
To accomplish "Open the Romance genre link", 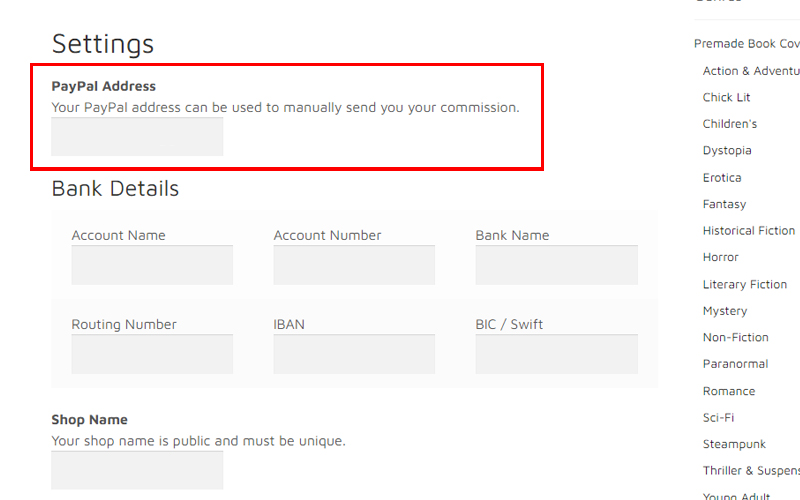I will coord(729,391).
